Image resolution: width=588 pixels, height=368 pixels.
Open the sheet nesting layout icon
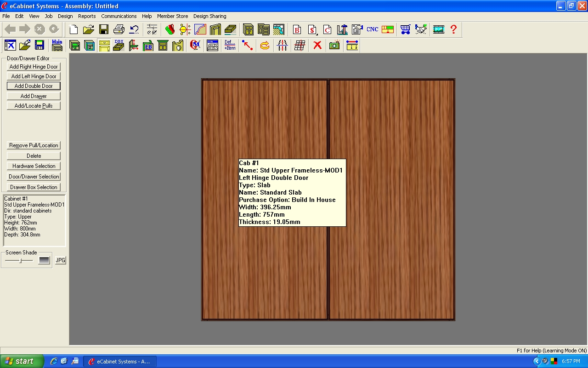tap(388, 30)
